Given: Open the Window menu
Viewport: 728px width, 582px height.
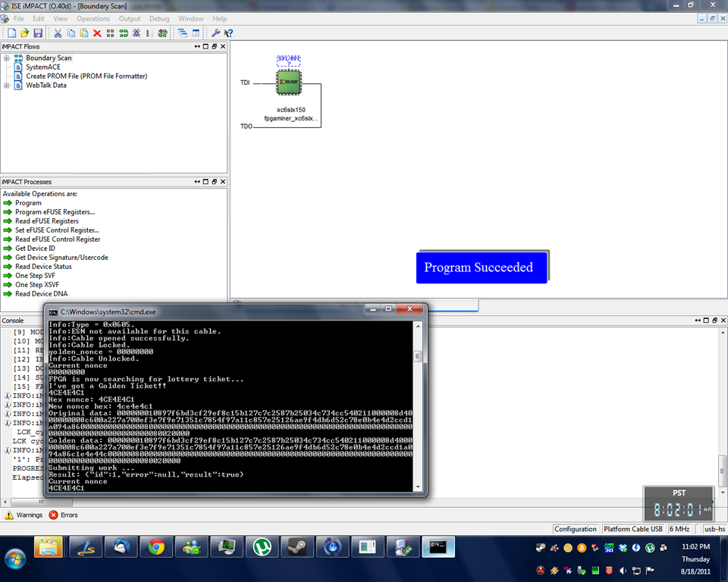Looking at the screenshot, I should tap(191, 18).
